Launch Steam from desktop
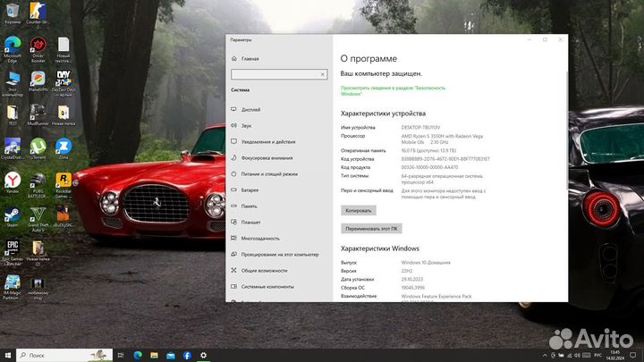644x362 pixels. tap(13, 217)
